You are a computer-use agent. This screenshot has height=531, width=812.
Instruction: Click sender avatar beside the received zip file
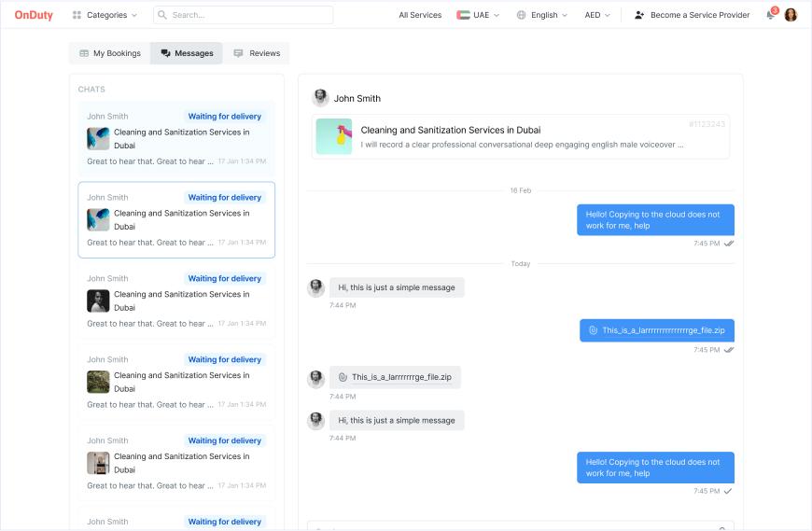(x=315, y=379)
